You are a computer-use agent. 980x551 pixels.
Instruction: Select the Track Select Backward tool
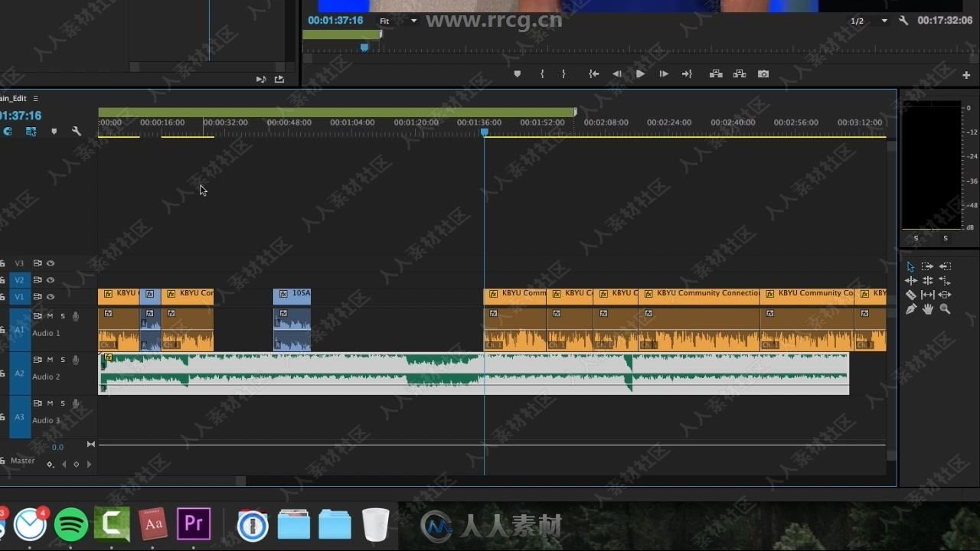click(x=945, y=266)
